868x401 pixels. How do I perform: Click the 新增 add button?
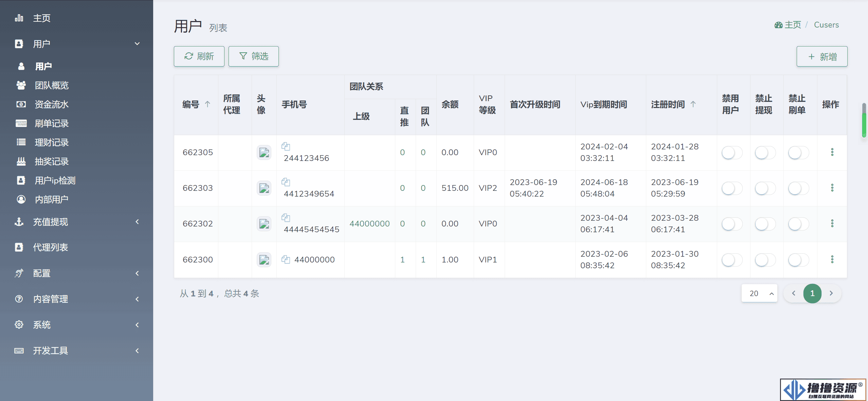point(822,56)
